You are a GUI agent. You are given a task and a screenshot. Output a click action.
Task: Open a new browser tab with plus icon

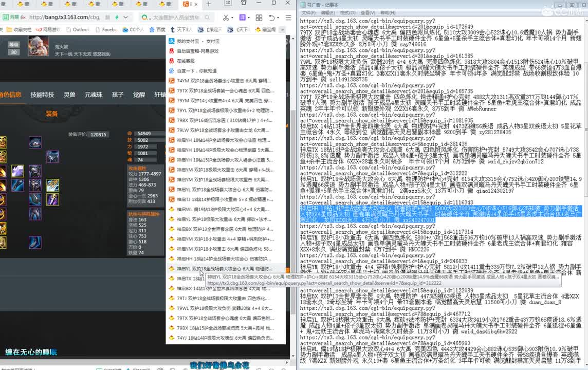point(209,4)
